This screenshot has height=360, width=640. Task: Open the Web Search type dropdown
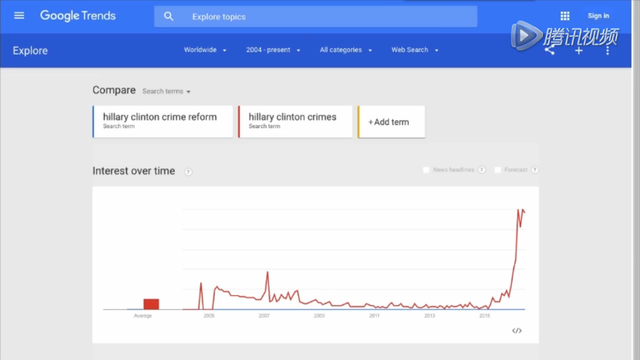coord(415,50)
